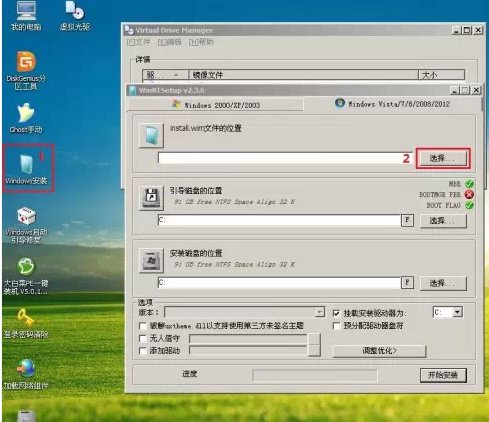Open the 我的电脑 desktop icon
Screen dimensions: 489x422
pos(26,15)
